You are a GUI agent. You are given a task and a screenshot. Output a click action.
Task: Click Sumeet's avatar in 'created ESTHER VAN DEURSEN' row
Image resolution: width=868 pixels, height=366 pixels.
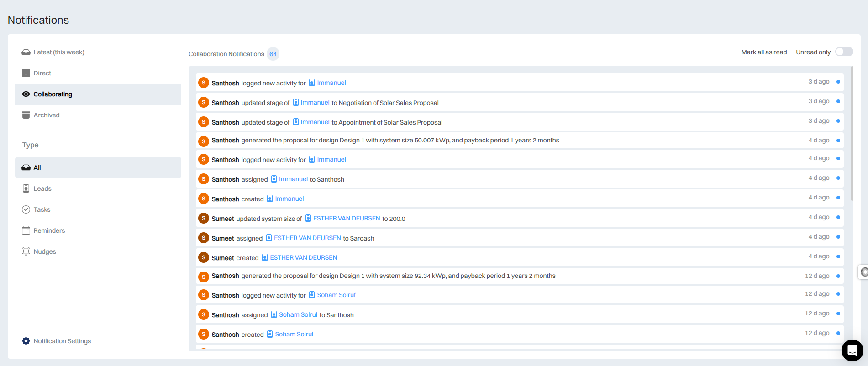[x=204, y=257]
